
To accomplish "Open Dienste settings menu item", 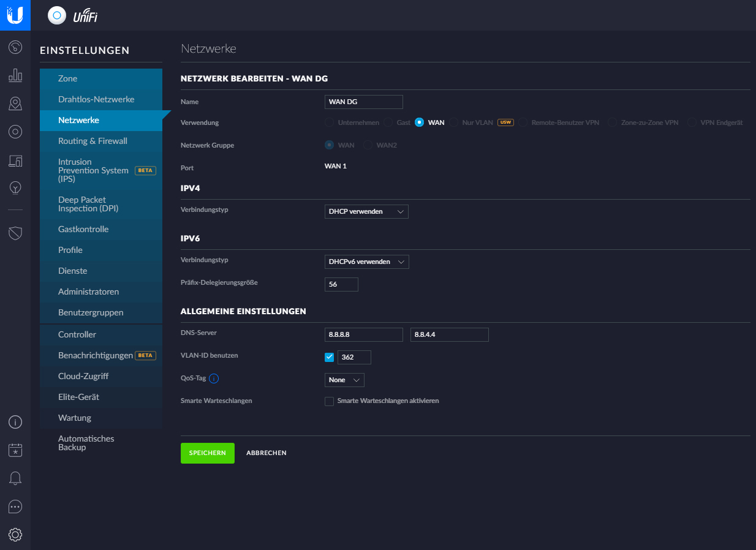I will (101, 271).
